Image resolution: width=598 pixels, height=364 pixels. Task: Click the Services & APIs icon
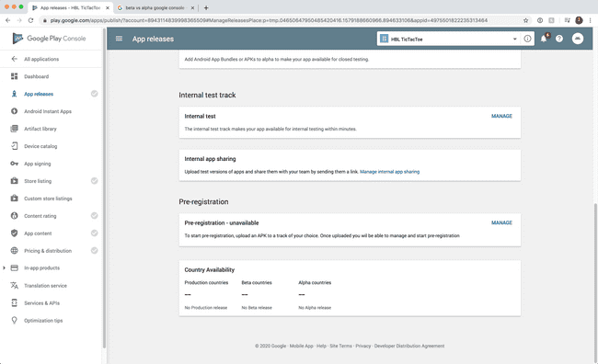[x=15, y=302]
